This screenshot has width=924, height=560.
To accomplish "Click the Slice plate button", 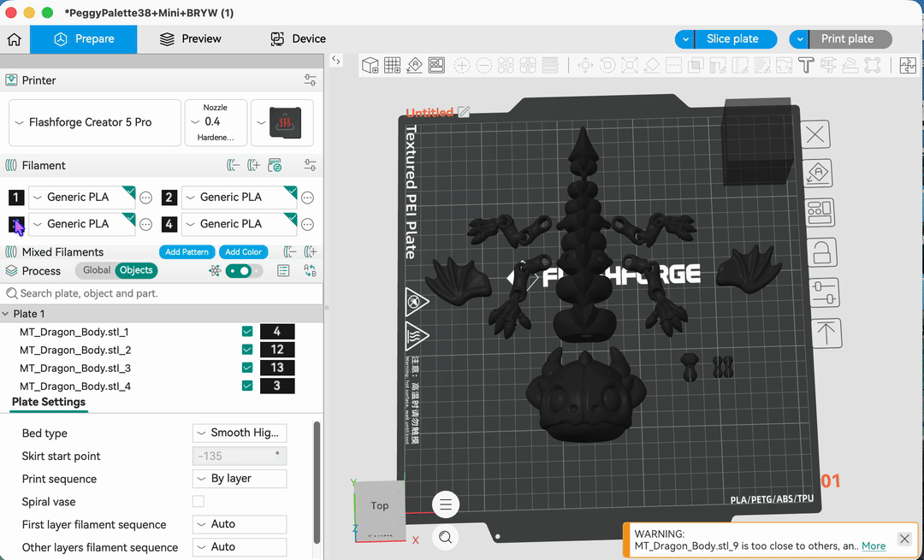I will click(736, 39).
